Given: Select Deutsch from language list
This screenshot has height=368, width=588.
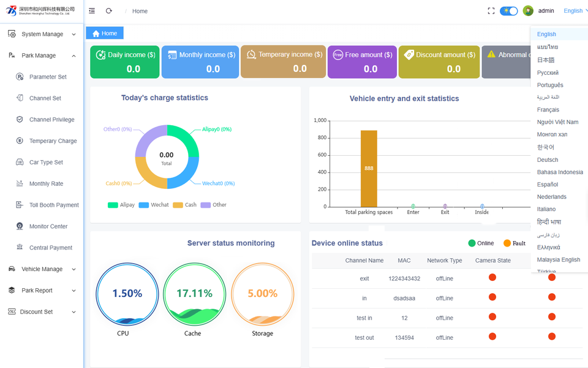Looking at the screenshot, I should 547,160.
